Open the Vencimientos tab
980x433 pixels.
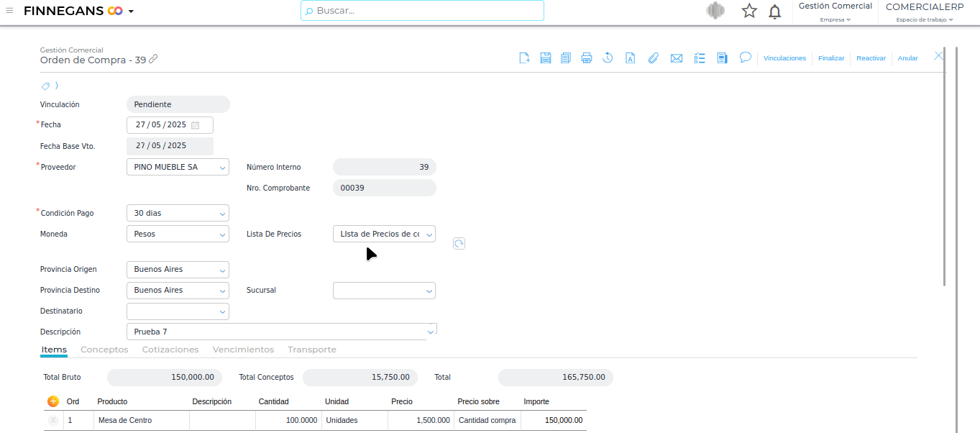243,350
